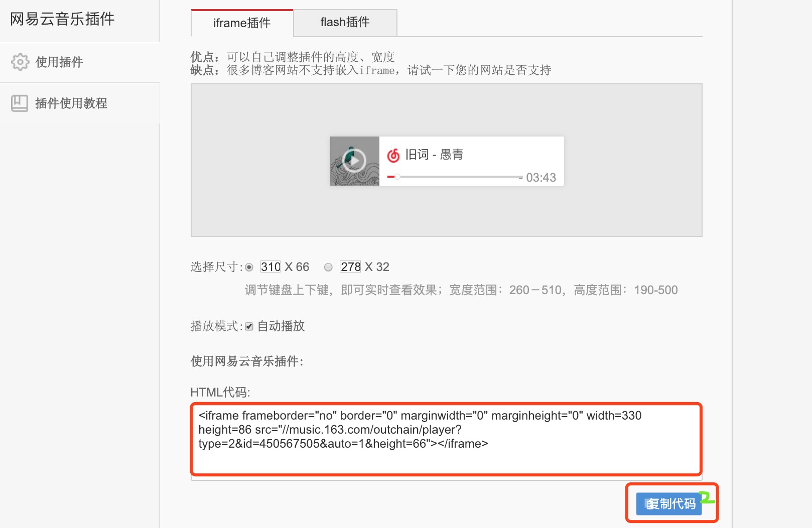
Task: Click the NetEase Cloud Music red logo in player
Action: click(x=393, y=155)
